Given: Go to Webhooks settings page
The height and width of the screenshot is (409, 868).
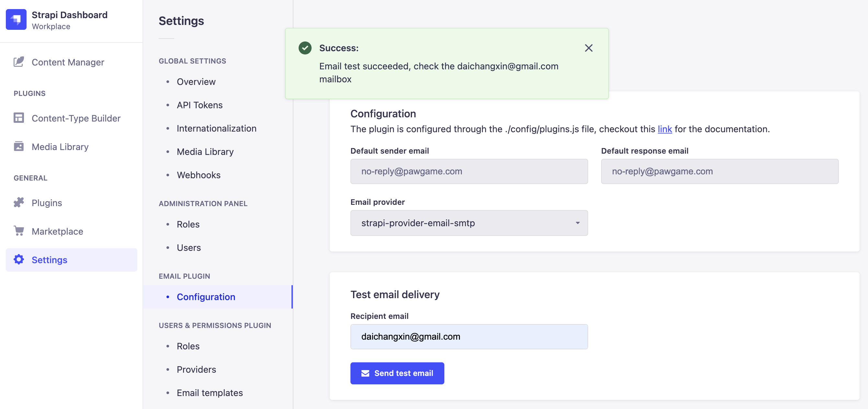Looking at the screenshot, I should (x=199, y=175).
